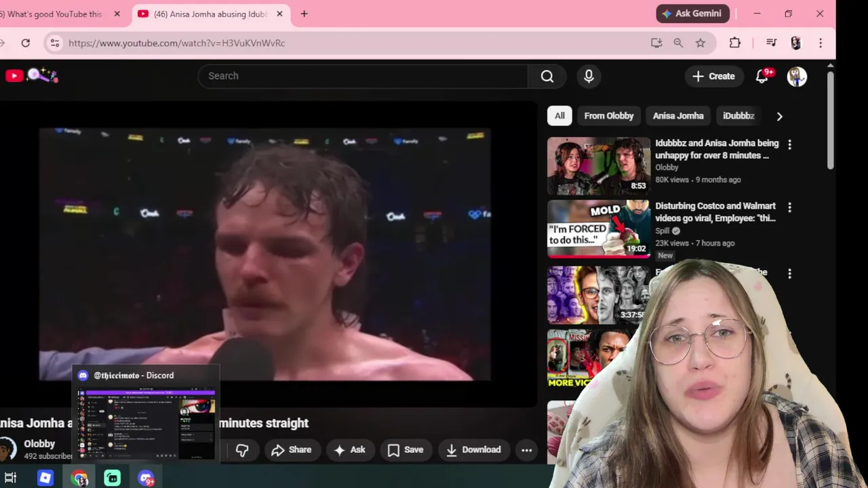868x488 pixels.
Task: Select the From Olobby filter chip
Action: point(609,116)
